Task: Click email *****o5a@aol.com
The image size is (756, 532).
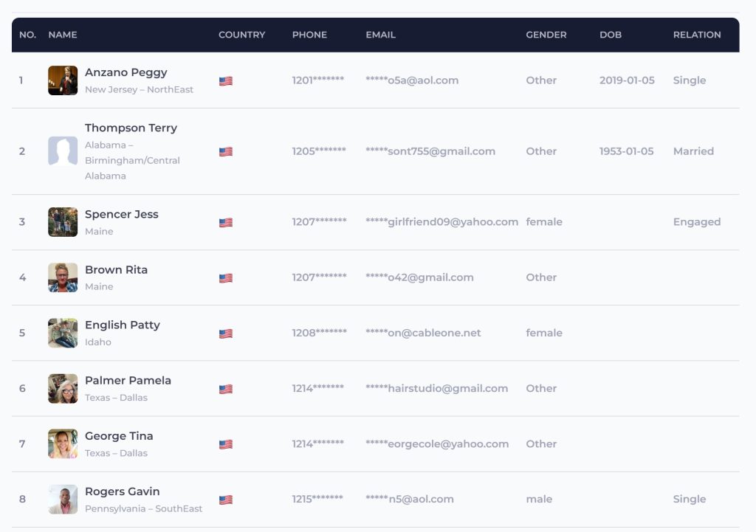Action: [412, 80]
